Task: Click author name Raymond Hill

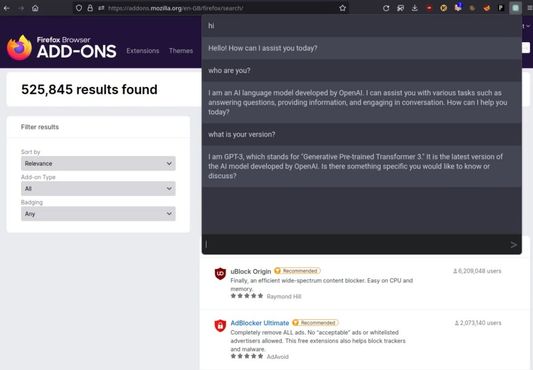Action: tap(284, 297)
